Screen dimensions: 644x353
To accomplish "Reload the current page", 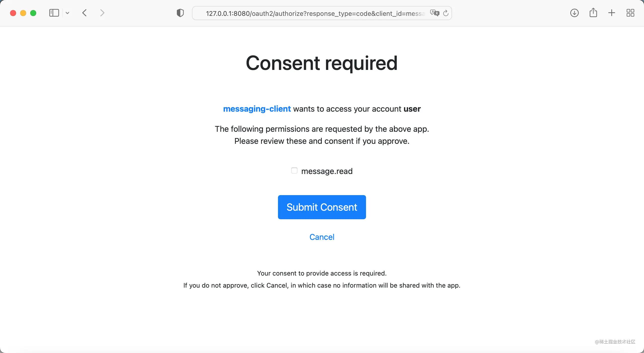I will coord(446,13).
